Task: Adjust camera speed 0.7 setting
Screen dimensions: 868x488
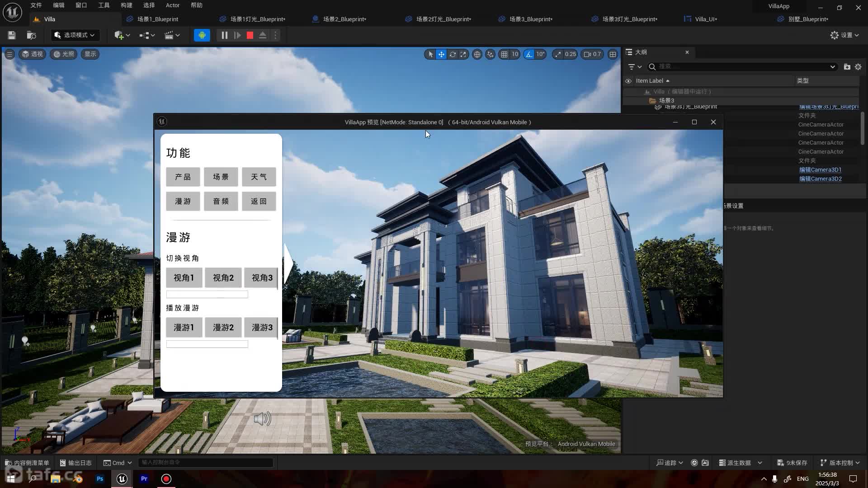Action: (x=593, y=54)
